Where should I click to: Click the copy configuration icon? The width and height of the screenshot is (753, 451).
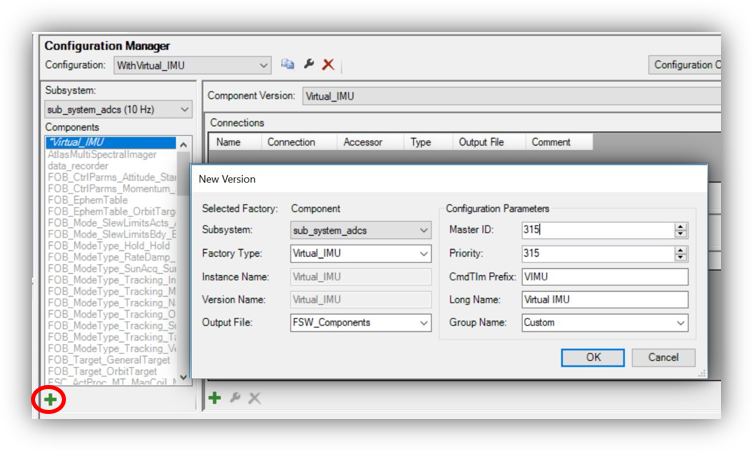(288, 64)
